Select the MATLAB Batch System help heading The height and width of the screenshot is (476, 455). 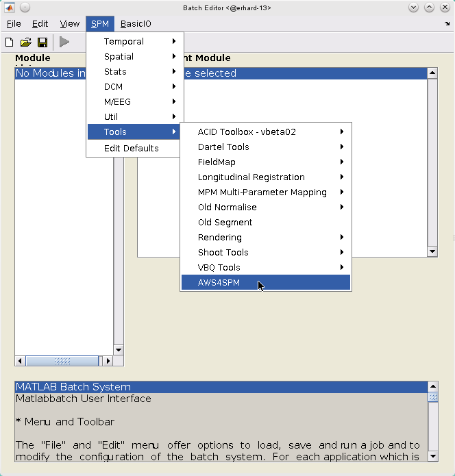tap(221, 387)
